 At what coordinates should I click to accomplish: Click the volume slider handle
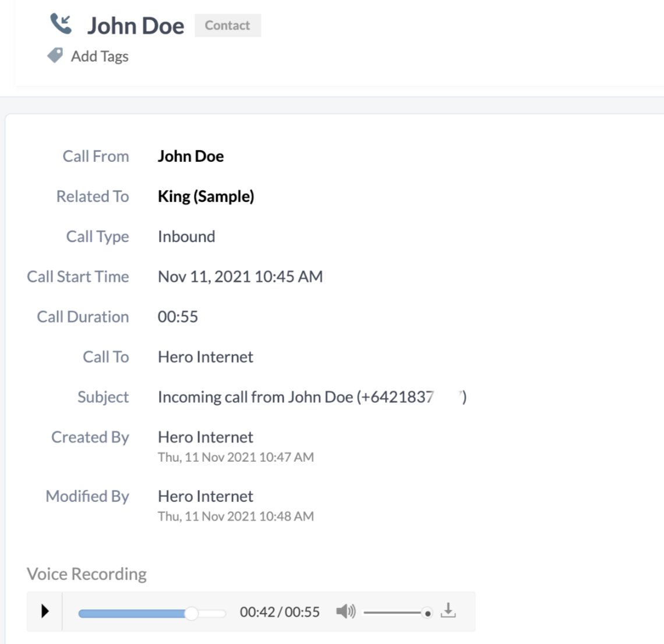(x=428, y=613)
